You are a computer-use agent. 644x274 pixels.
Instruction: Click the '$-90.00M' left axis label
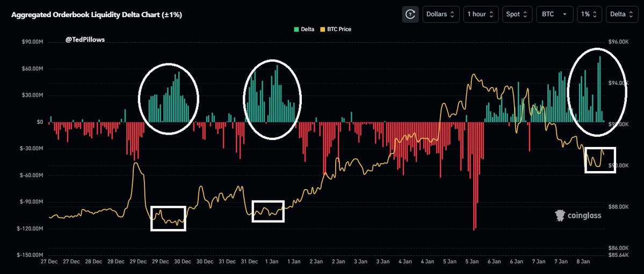(32, 202)
